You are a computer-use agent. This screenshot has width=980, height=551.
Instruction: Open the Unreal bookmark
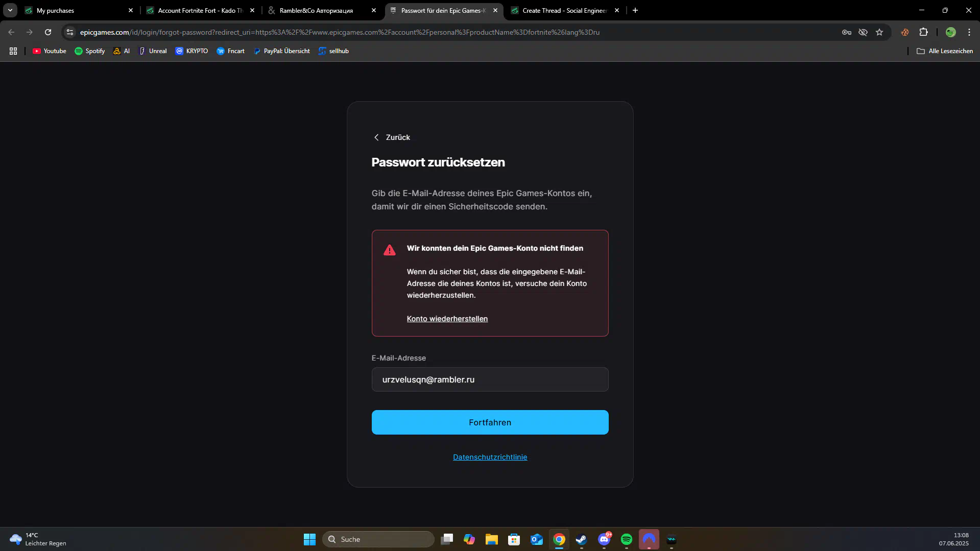[153, 51]
